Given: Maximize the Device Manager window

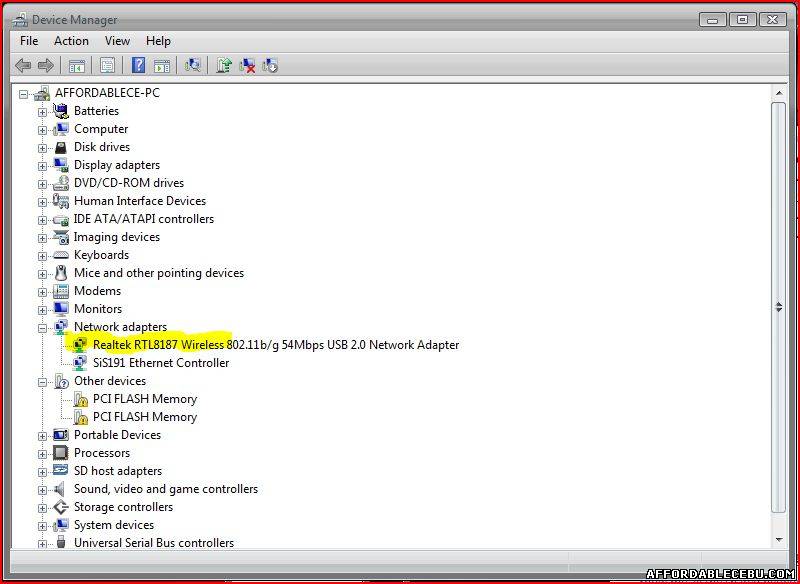Looking at the screenshot, I should tap(743, 20).
